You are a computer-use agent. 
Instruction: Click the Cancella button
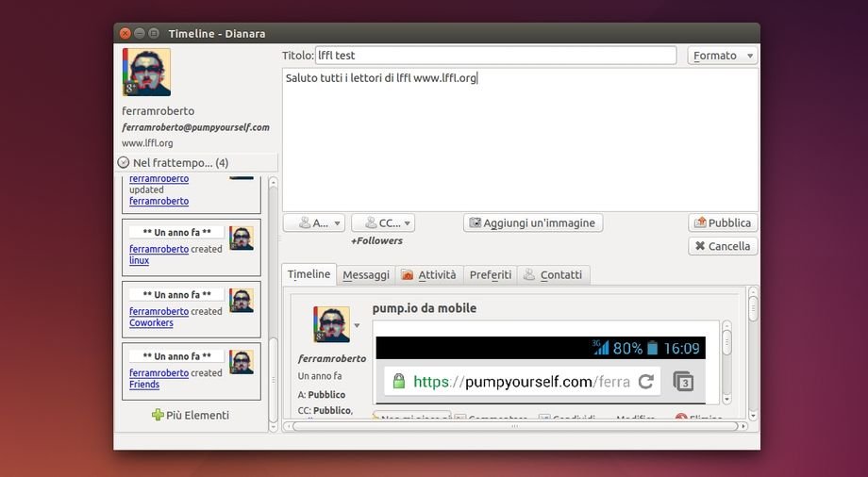(723, 246)
